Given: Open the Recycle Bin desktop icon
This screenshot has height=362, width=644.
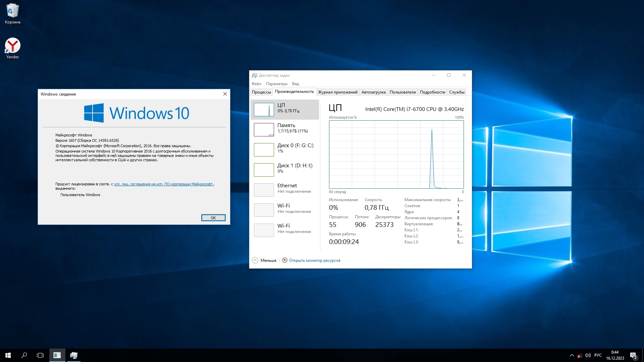Looking at the screenshot, I should click(x=13, y=13).
